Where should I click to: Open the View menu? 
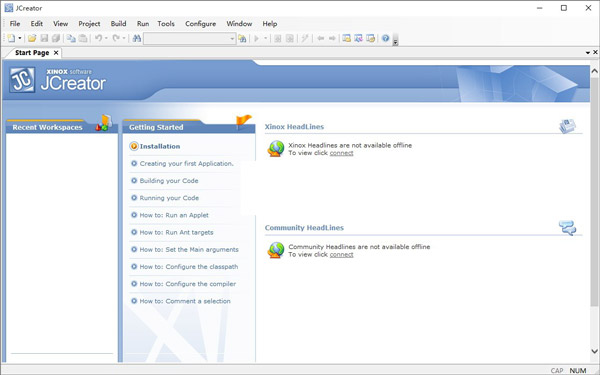60,24
